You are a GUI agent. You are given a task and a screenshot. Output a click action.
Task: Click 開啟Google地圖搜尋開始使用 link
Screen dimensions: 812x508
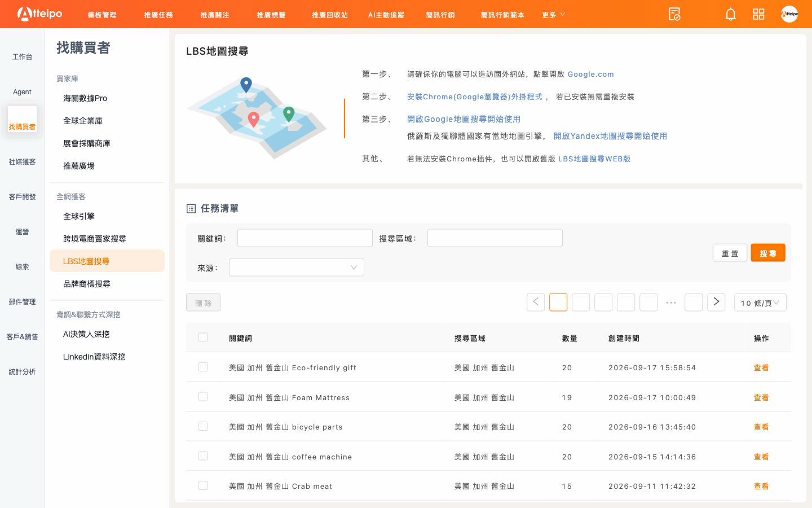[464, 119]
